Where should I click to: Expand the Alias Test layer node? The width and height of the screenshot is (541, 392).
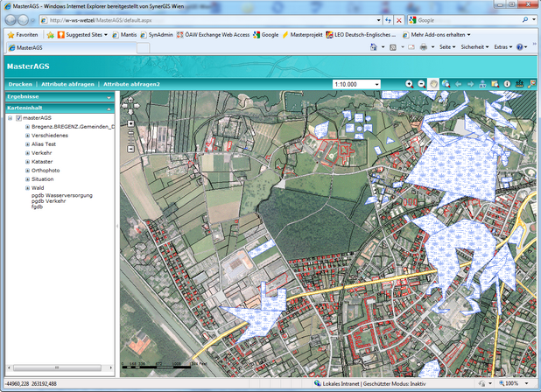pos(27,144)
